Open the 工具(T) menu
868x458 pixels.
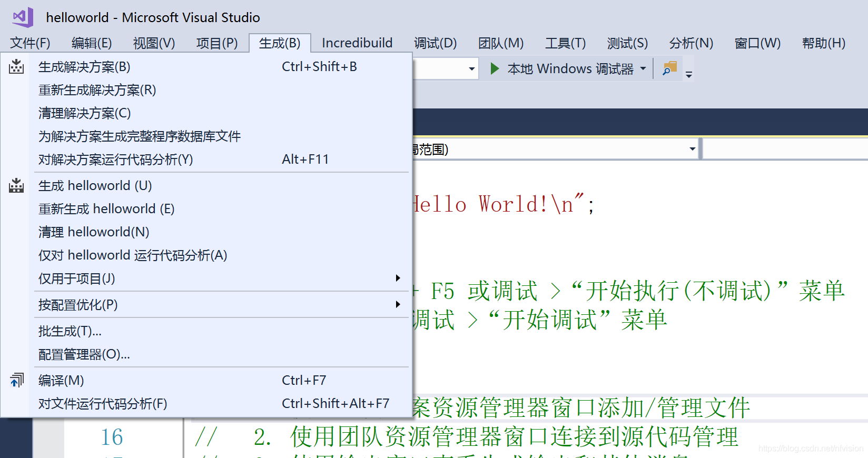pos(565,43)
